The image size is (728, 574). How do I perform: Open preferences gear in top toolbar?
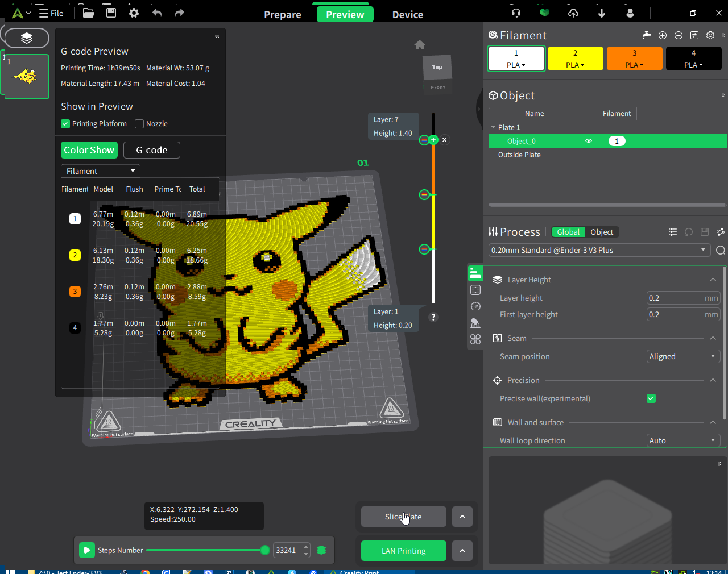tap(134, 13)
